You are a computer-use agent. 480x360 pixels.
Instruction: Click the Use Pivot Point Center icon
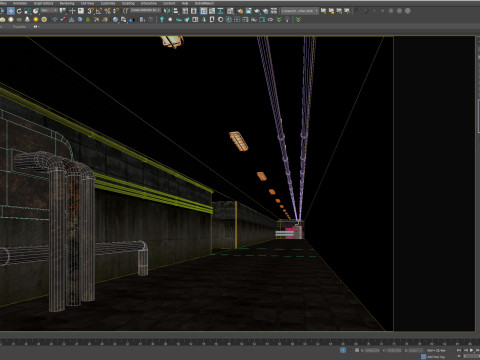(63, 11)
